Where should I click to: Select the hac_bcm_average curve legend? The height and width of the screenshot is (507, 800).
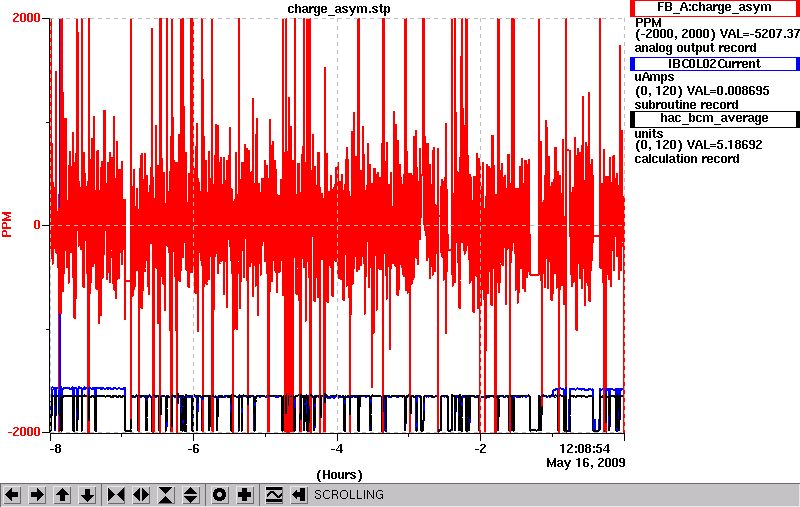714,118
